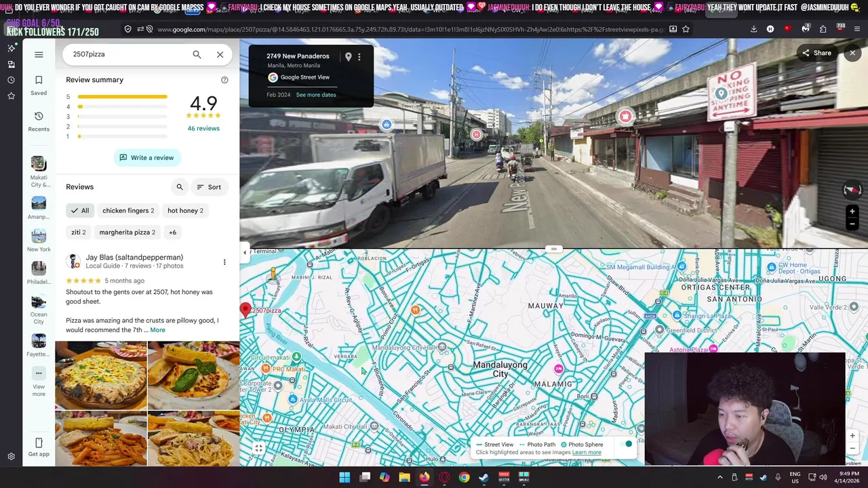Open Jay Blas review options menu
Screen dimensions: 868x488
pyautogui.click(x=224, y=262)
